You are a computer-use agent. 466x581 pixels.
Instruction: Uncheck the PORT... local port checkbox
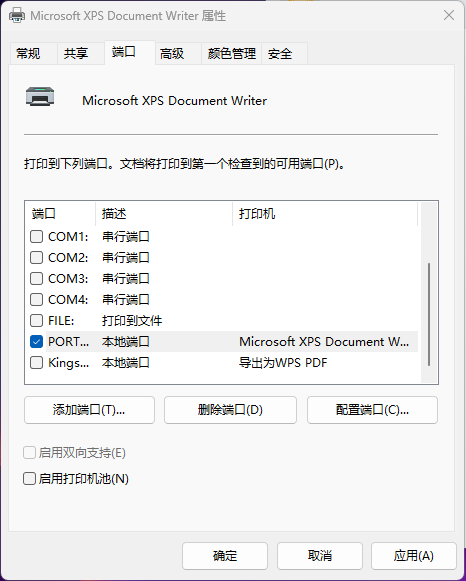tap(36, 342)
